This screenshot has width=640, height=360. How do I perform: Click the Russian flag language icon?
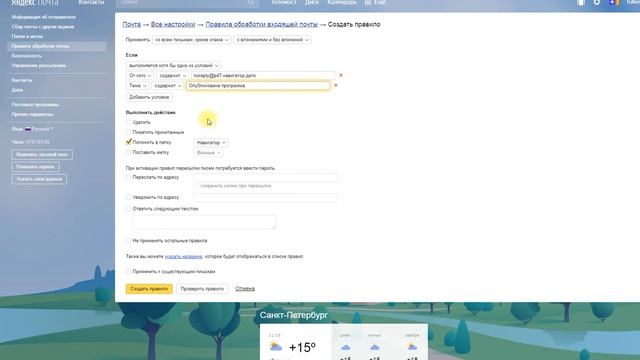[x=28, y=129]
